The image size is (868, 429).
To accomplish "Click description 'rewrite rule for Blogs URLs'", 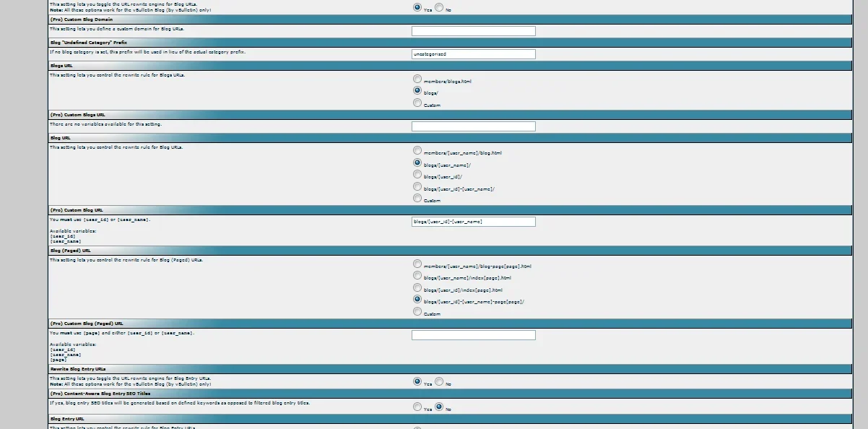I will pyautogui.click(x=116, y=75).
